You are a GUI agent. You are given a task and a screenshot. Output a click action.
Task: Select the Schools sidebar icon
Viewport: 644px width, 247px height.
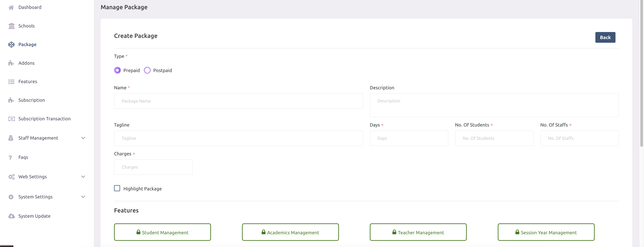click(12, 26)
